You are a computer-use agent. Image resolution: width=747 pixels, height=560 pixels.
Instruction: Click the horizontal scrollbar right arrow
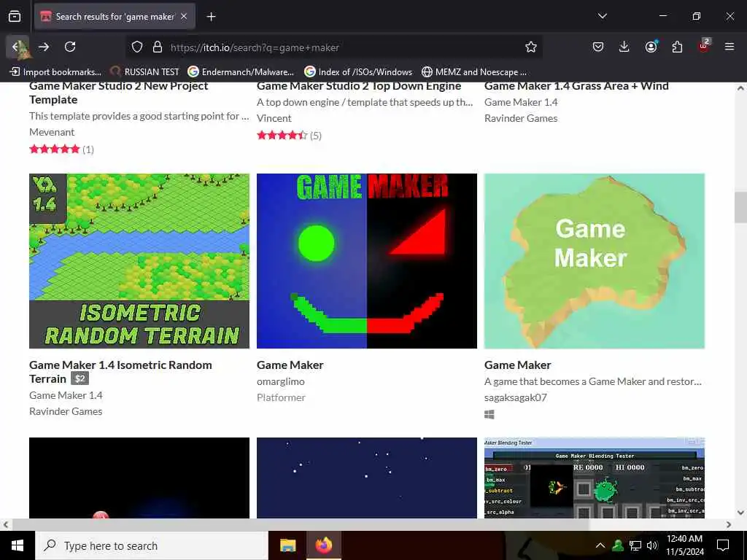point(729,524)
